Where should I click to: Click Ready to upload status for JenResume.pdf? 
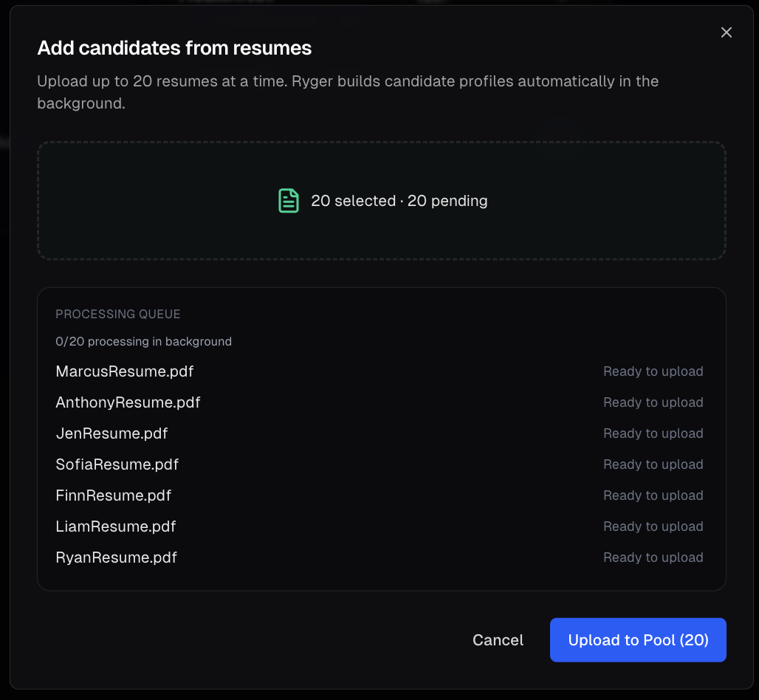tap(653, 433)
